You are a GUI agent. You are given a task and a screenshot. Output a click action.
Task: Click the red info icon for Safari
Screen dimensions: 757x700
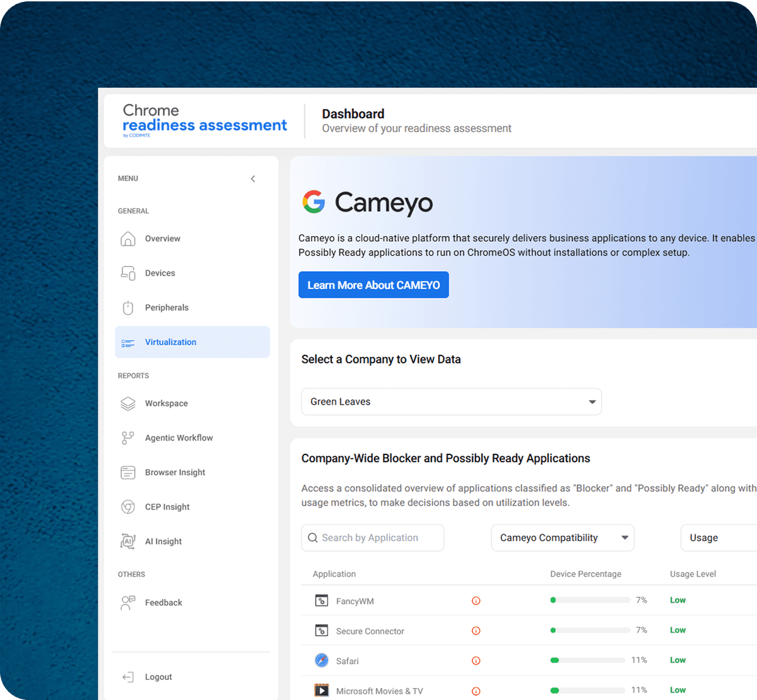click(x=476, y=661)
